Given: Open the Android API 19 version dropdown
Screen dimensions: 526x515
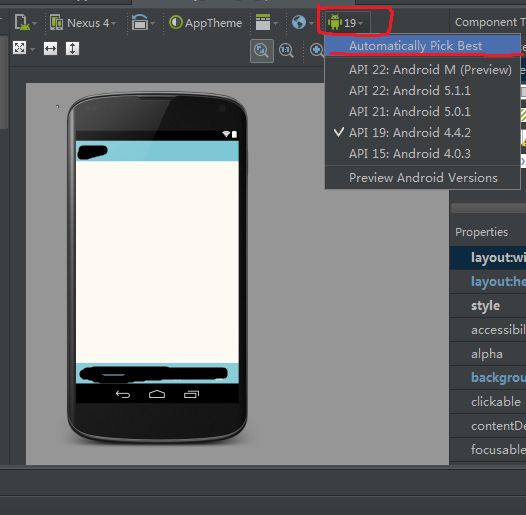Looking at the screenshot, I should pos(346,23).
